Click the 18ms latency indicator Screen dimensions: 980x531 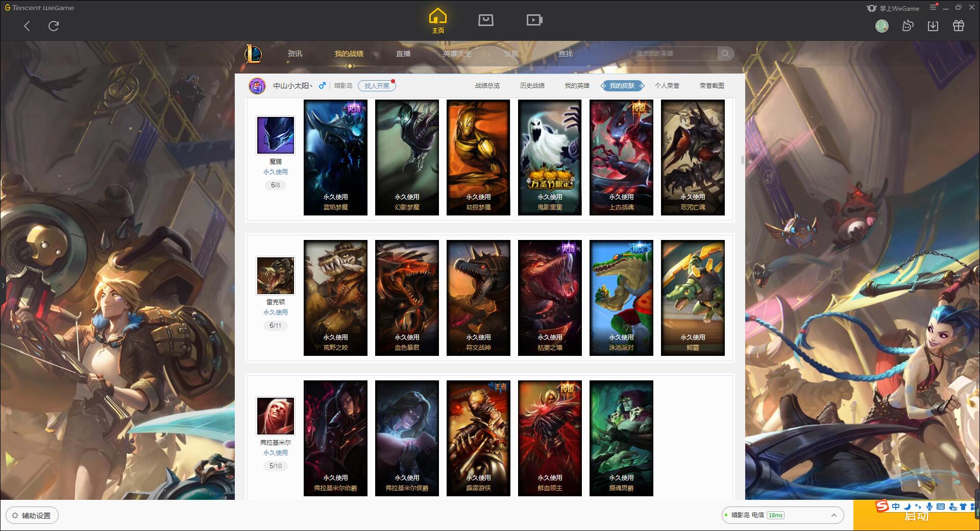click(x=775, y=515)
